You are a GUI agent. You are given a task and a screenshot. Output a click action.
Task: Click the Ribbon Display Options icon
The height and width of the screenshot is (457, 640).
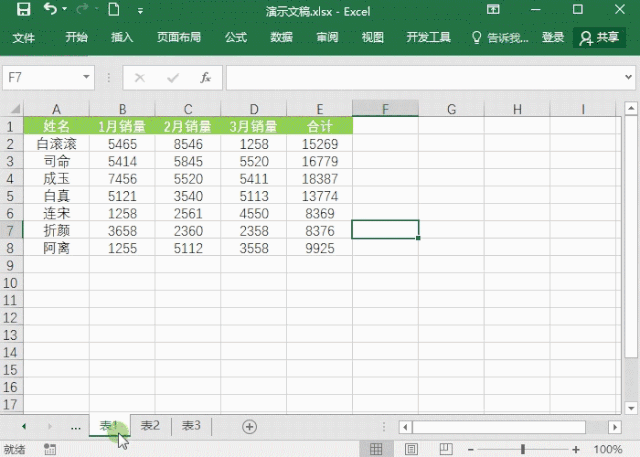click(493, 9)
